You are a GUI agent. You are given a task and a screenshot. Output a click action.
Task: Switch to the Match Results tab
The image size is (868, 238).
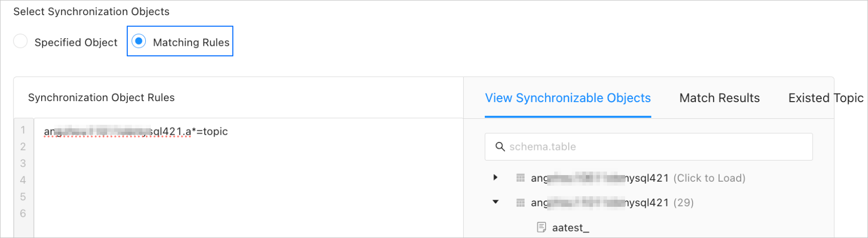point(719,98)
